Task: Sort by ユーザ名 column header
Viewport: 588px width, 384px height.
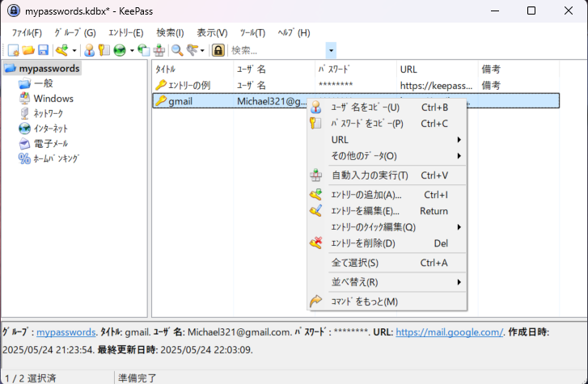Action: coord(274,70)
